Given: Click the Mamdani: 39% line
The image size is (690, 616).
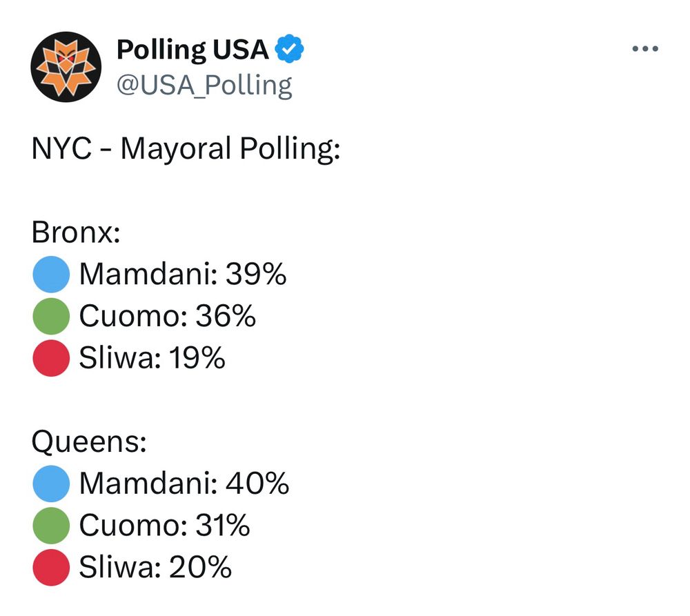Looking at the screenshot, I should coord(183,275).
